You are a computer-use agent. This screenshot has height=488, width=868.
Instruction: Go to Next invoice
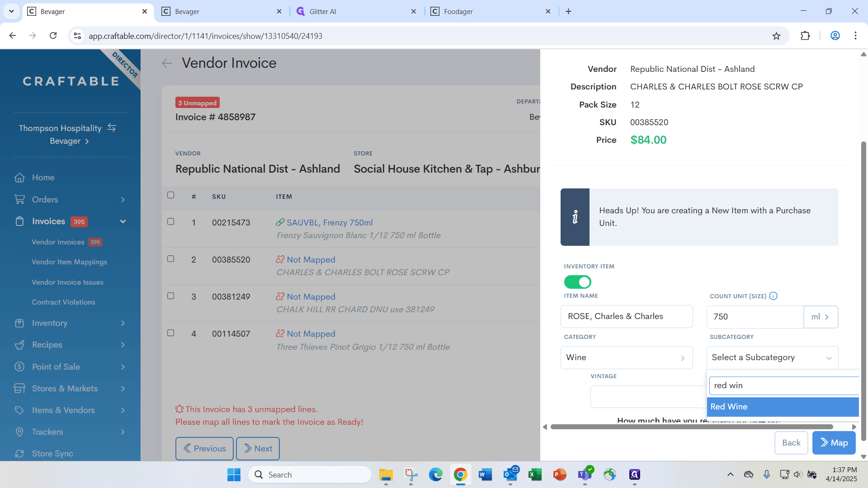(258, 448)
